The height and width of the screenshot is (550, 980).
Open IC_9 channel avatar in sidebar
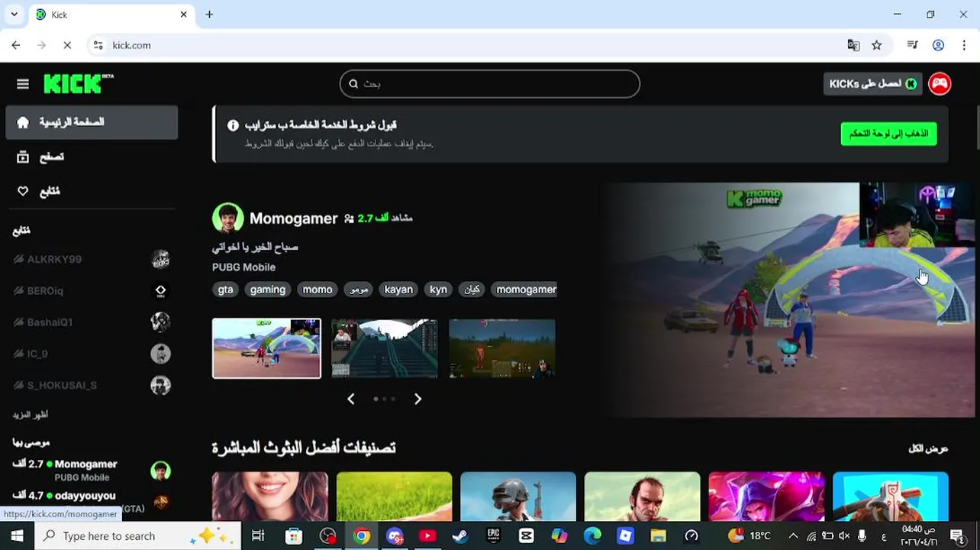click(160, 354)
